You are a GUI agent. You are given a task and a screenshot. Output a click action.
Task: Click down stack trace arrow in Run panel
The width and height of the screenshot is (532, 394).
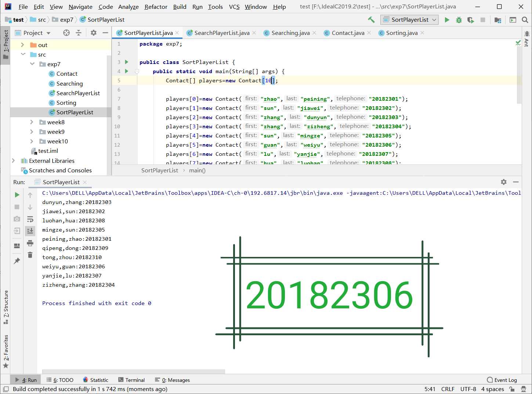pyautogui.click(x=30, y=207)
